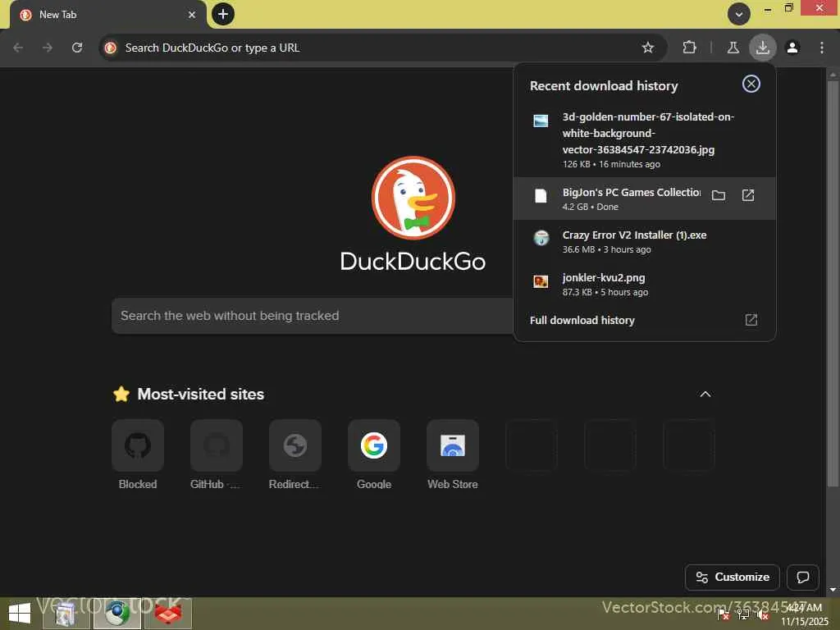This screenshot has width=840, height=630.
Task: Click the DuckDuckGo duck logo
Action: coord(413,198)
